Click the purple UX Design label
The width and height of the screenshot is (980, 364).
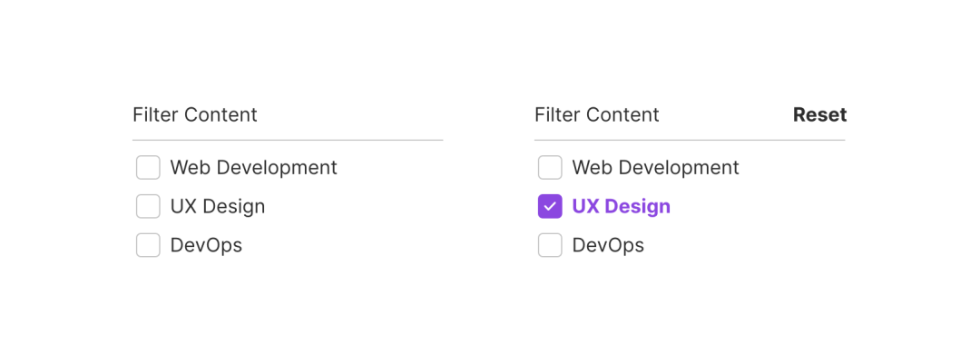[x=621, y=207]
